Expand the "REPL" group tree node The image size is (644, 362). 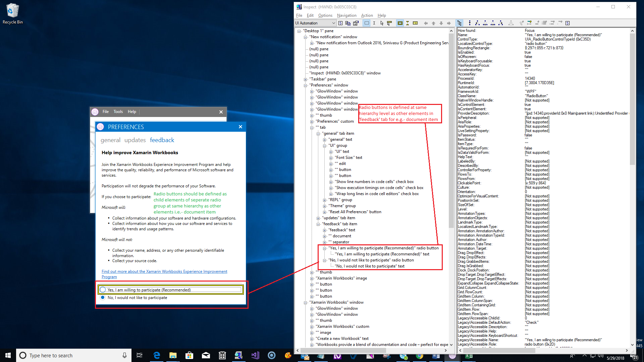pyautogui.click(x=325, y=200)
